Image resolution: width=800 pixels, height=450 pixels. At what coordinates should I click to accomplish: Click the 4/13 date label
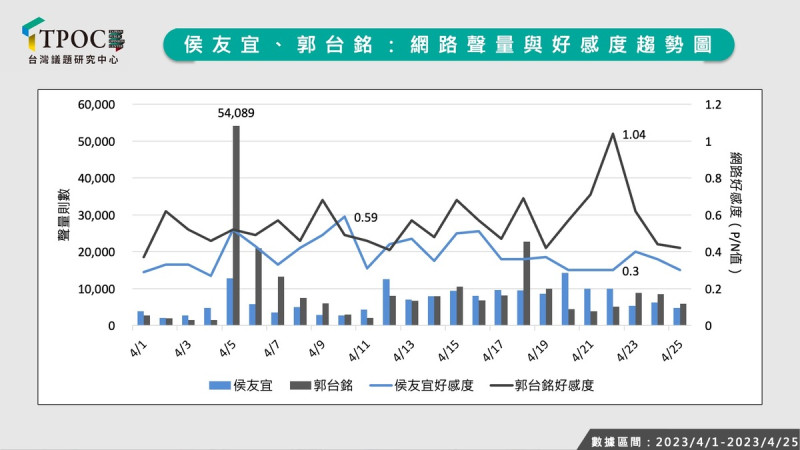coord(404,351)
